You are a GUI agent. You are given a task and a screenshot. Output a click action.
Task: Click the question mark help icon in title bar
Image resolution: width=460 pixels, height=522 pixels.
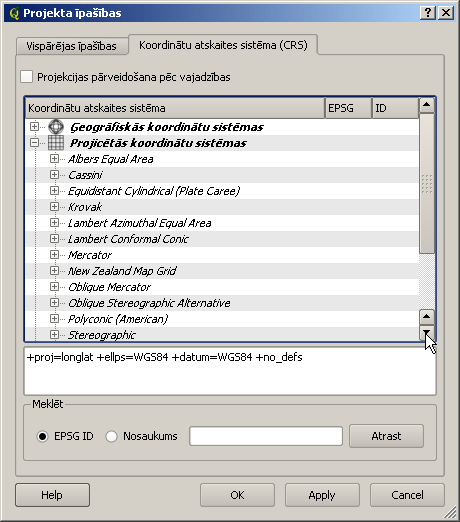coord(428,13)
